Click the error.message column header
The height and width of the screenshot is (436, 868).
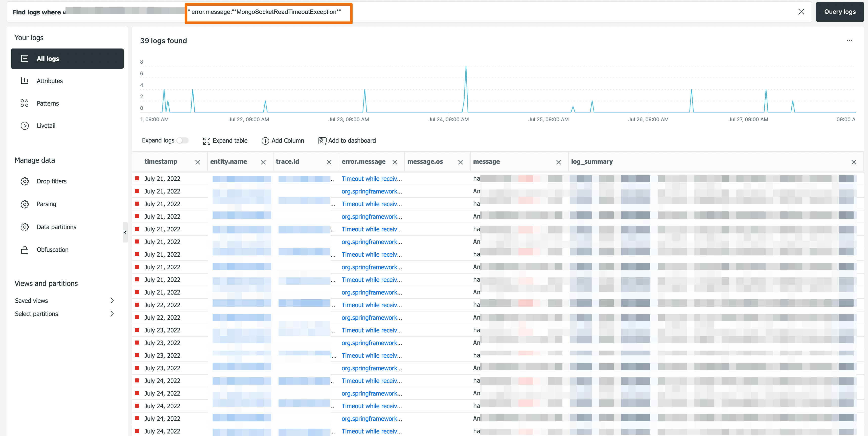tap(363, 162)
